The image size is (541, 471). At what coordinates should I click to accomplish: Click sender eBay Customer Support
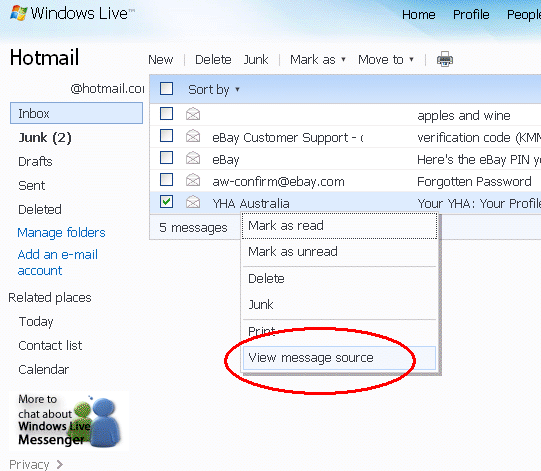tap(288, 138)
